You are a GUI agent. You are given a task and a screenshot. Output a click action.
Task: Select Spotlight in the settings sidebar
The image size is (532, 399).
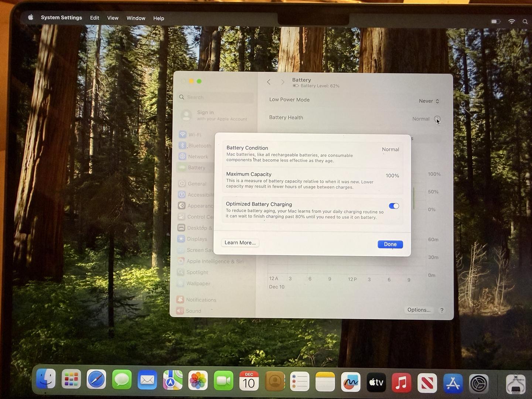point(193,272)
